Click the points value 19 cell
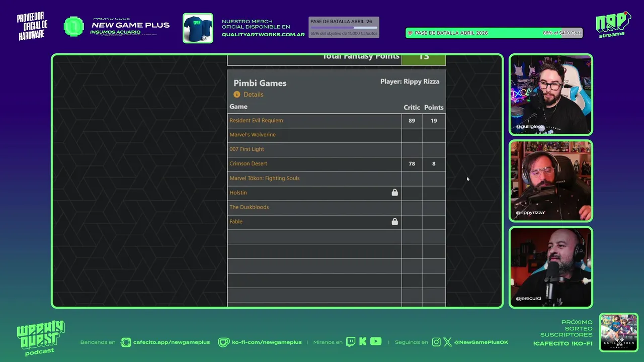 point(434,121)
